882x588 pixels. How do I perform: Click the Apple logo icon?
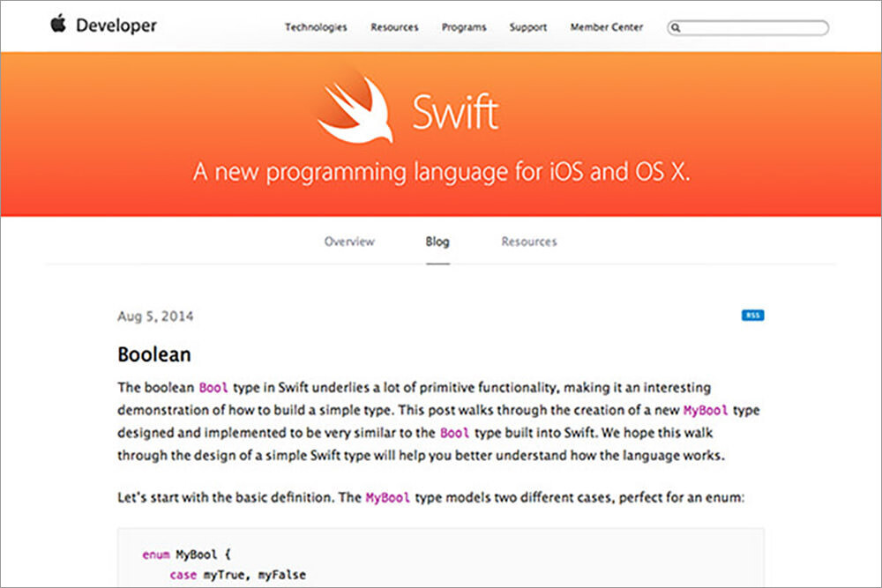pos(58,25)
